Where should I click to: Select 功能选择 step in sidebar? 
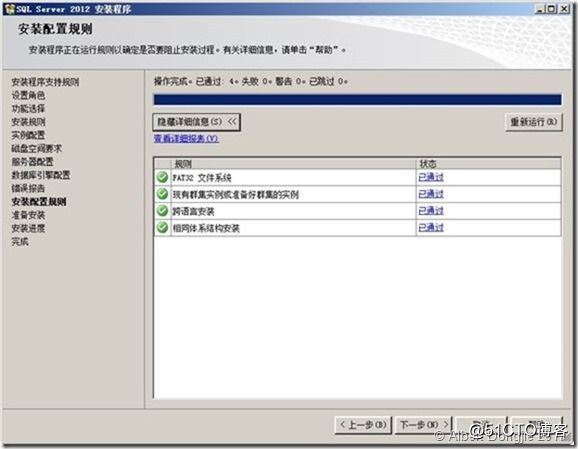tap(28, 108)
